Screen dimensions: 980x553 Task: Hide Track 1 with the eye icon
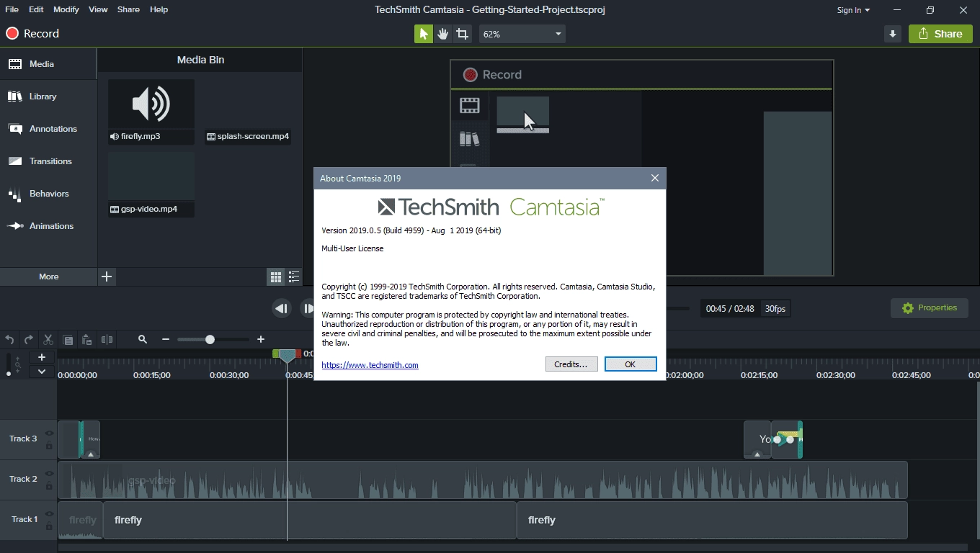49,514
